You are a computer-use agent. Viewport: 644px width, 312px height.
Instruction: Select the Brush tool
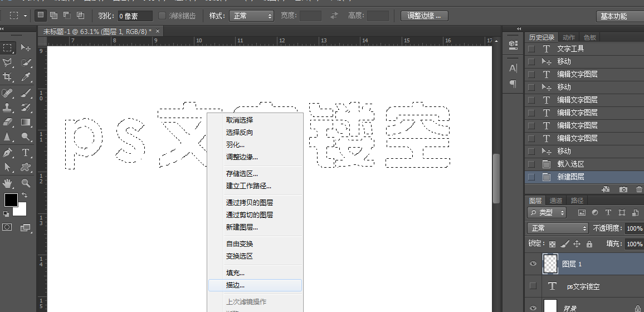[x=26, y=93]
